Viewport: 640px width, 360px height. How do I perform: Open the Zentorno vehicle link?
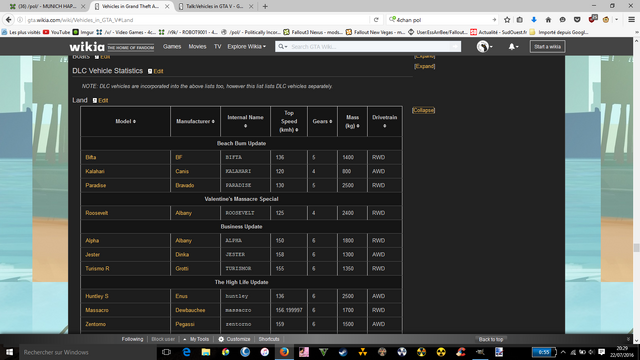point(96,324)
